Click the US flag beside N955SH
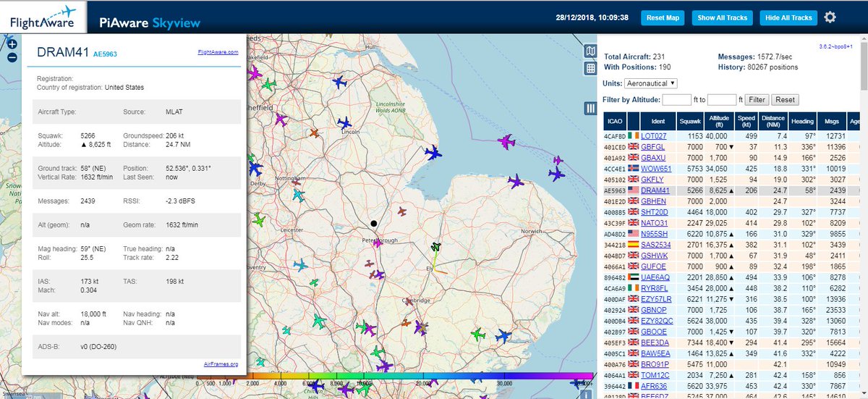 [634, 233]
